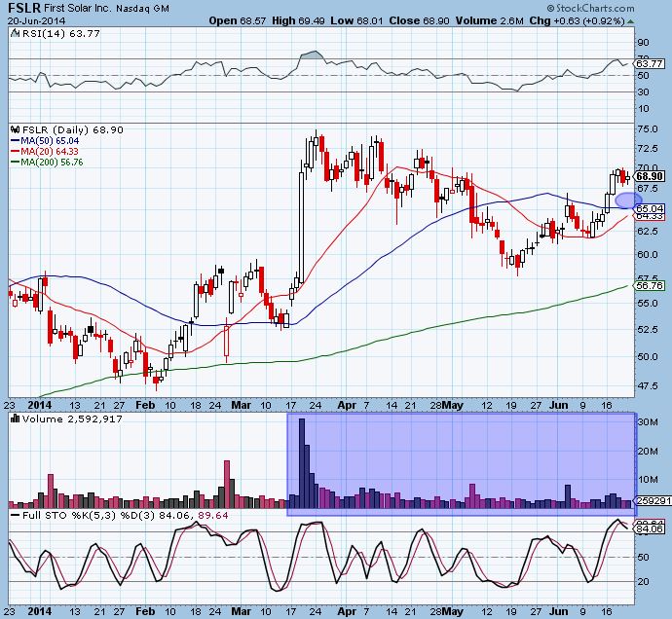Image resolution: width=672 pixels, height=619 pixels.
Task: Click the MA(20) 64.33 legend entry
Action: [45, 151]
